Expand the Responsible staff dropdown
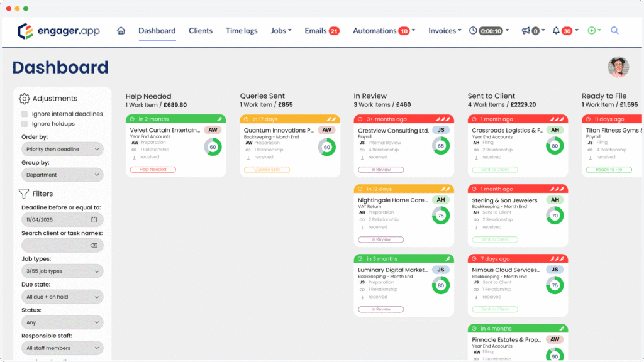This screenshot has height=362, width=644. pos(62,348)
